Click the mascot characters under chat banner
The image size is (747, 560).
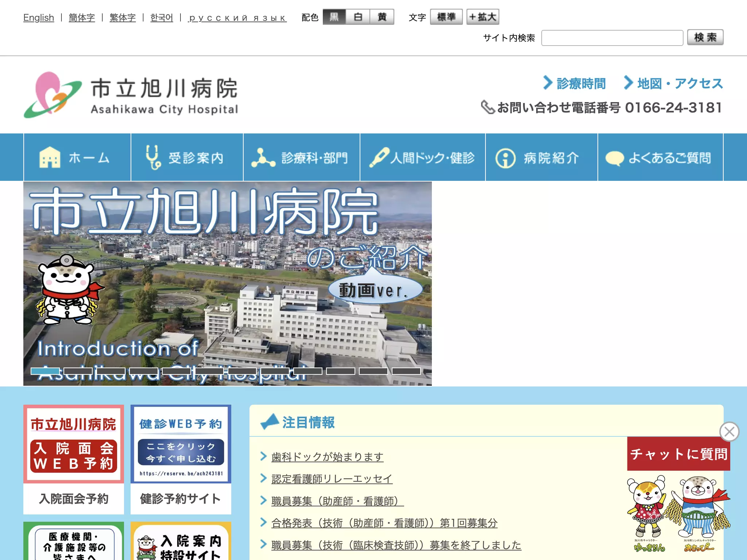[x=678, y=513]
